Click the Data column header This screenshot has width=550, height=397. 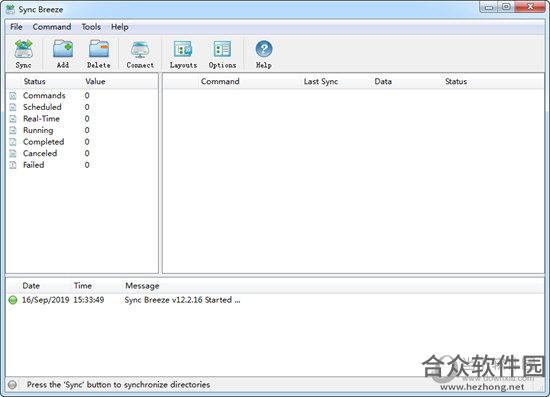(383, 81)
